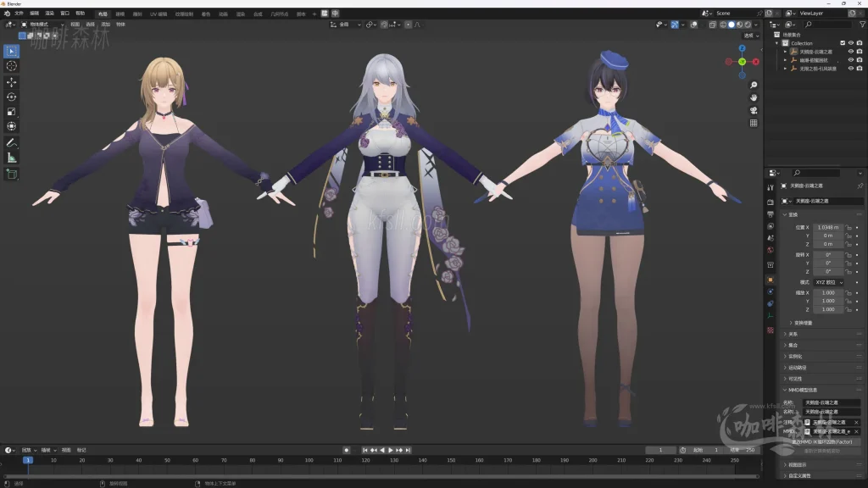
Task: Open the Object properties tab
Action: (771, 280)
